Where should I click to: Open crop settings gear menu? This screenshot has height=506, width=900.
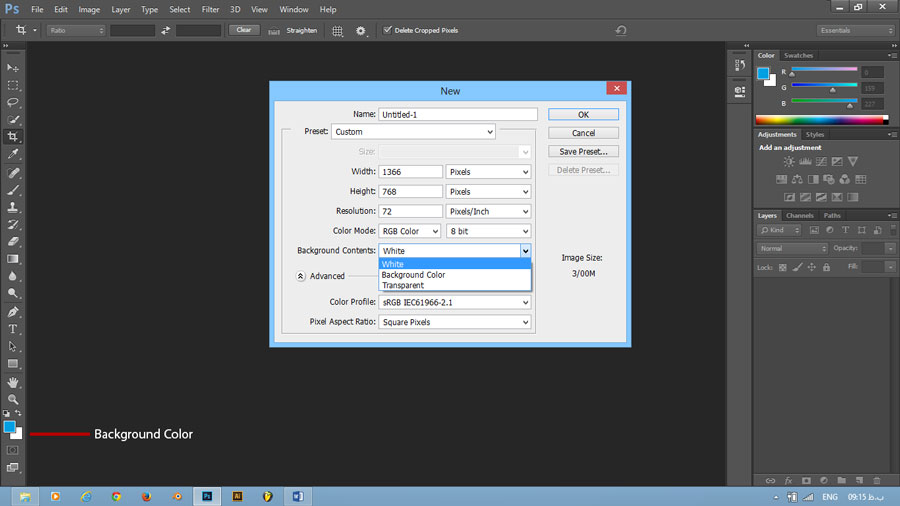pos(360,31)
